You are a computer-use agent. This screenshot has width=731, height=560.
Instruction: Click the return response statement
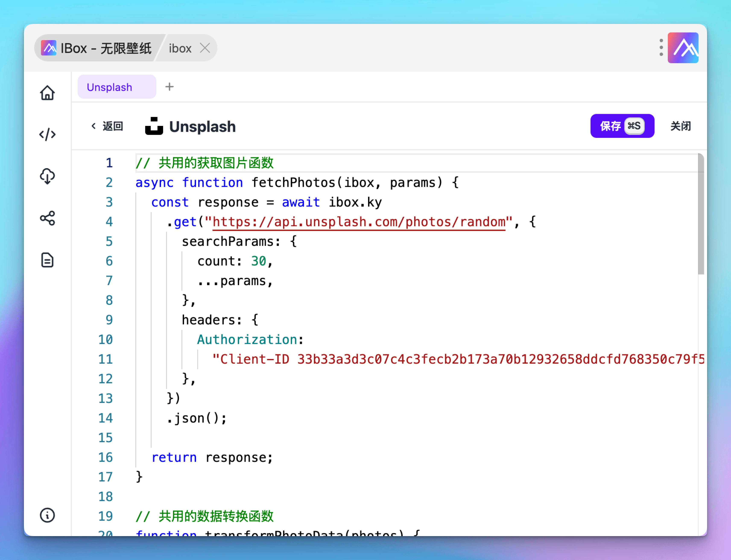(212, 458)
